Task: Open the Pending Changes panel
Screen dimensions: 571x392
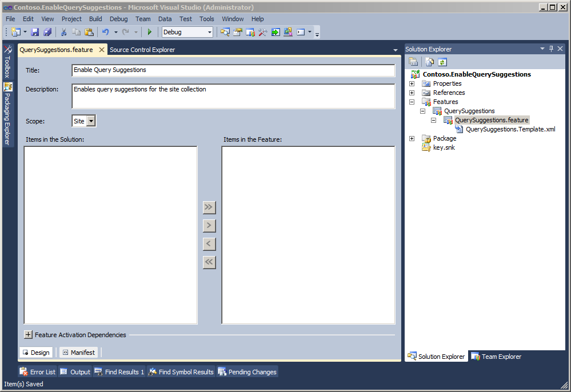Action: pyautogui.click(x=247, y=371)
